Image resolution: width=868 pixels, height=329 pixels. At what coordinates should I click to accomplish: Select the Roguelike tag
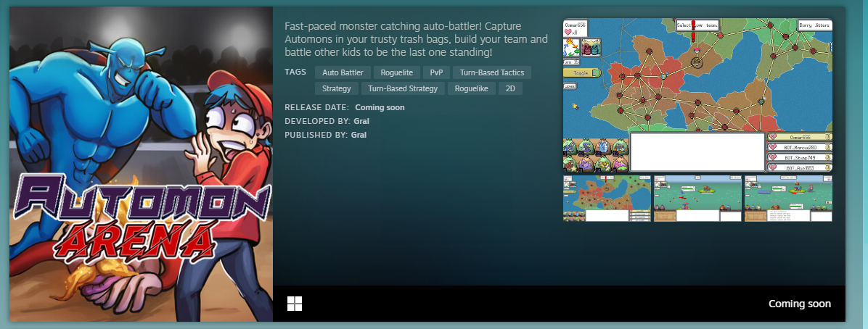pyautogui.click(x=472, y=88)
